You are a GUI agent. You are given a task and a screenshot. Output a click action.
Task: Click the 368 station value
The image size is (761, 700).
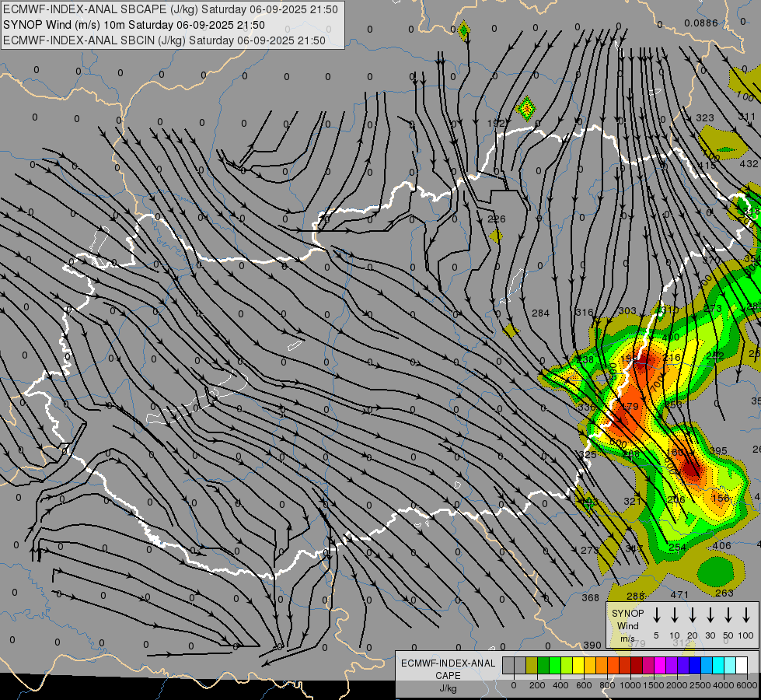(x=590, y=597)
